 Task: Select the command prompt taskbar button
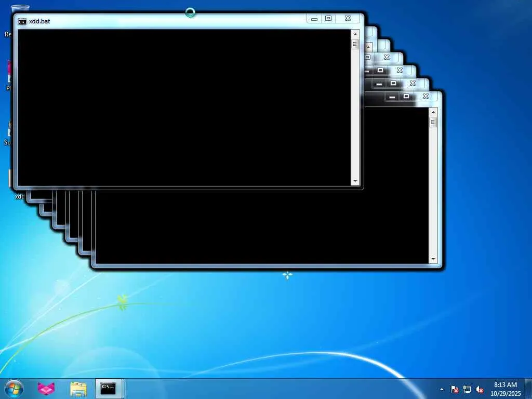(x=108, y=389)
